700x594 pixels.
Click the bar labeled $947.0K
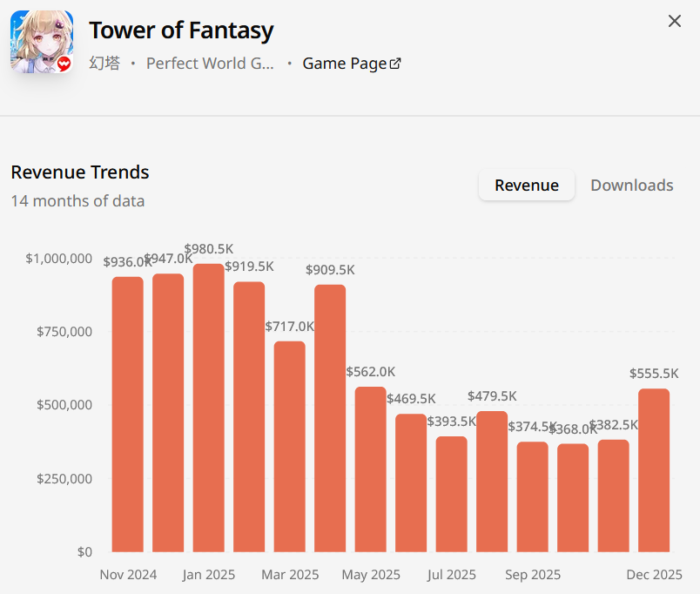click(168, 413)
